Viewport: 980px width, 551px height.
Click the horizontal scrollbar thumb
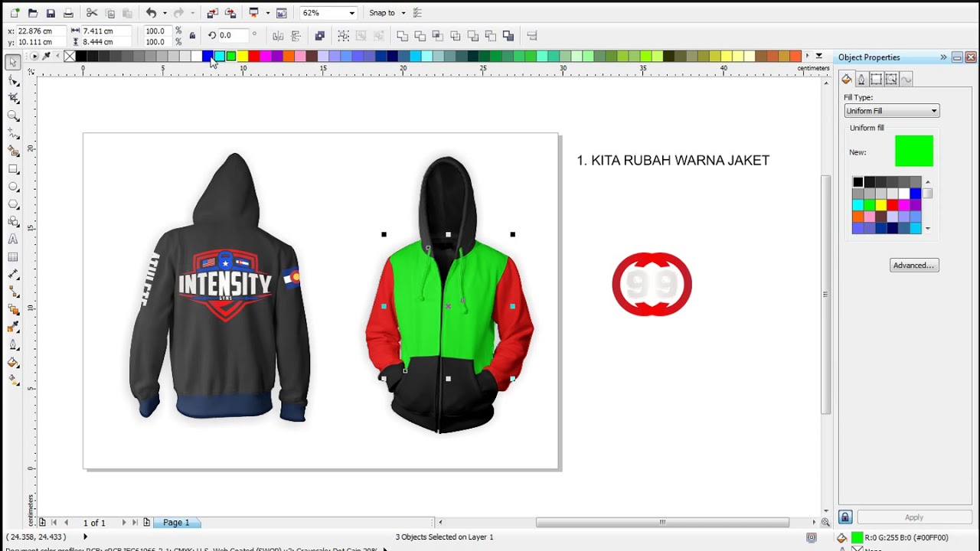(x=662, y=523)
